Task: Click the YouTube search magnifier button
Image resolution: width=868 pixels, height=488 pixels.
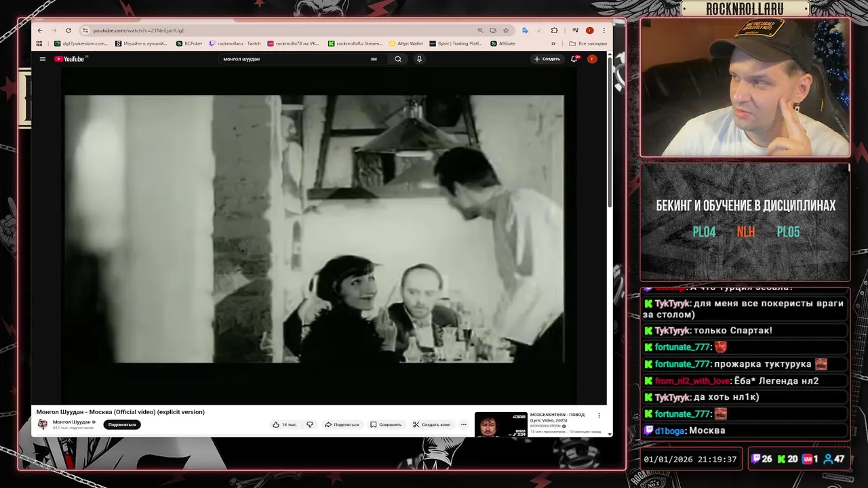Action: [x=398, y=59]
